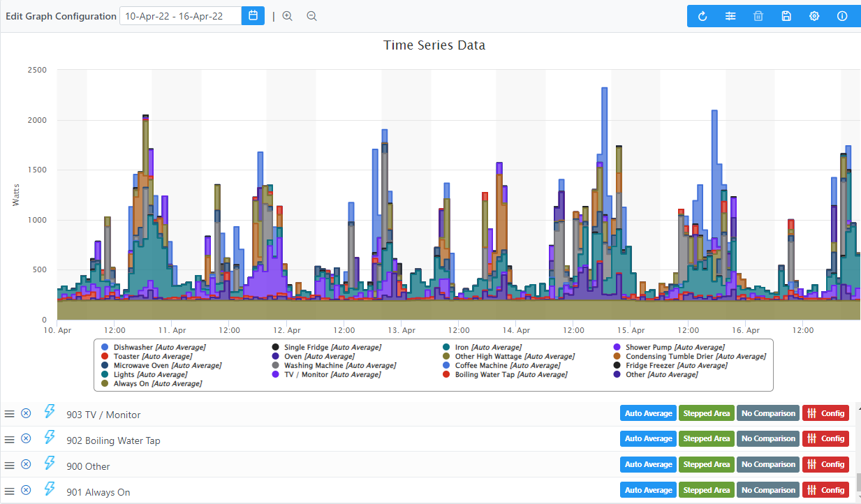Open graph settings via the gear icon
This screenshot has height=504, width=861.
click(814, 15)
